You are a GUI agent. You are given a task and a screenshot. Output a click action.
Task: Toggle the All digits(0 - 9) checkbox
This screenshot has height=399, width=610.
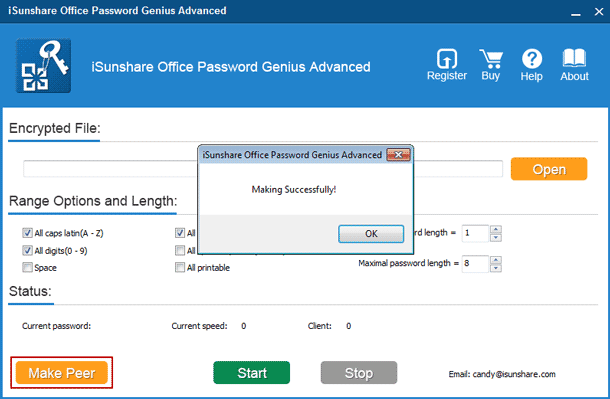[x=27, y=250]
